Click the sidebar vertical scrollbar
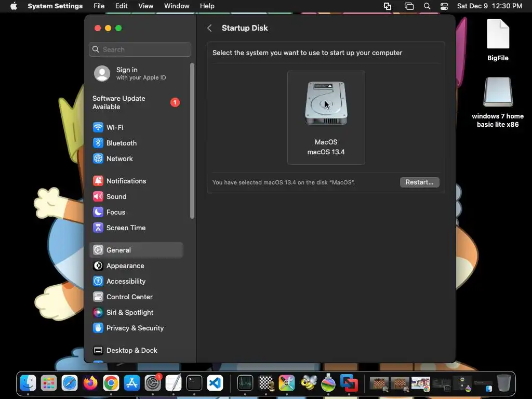The image size is (532, 399). click(192, 141)
